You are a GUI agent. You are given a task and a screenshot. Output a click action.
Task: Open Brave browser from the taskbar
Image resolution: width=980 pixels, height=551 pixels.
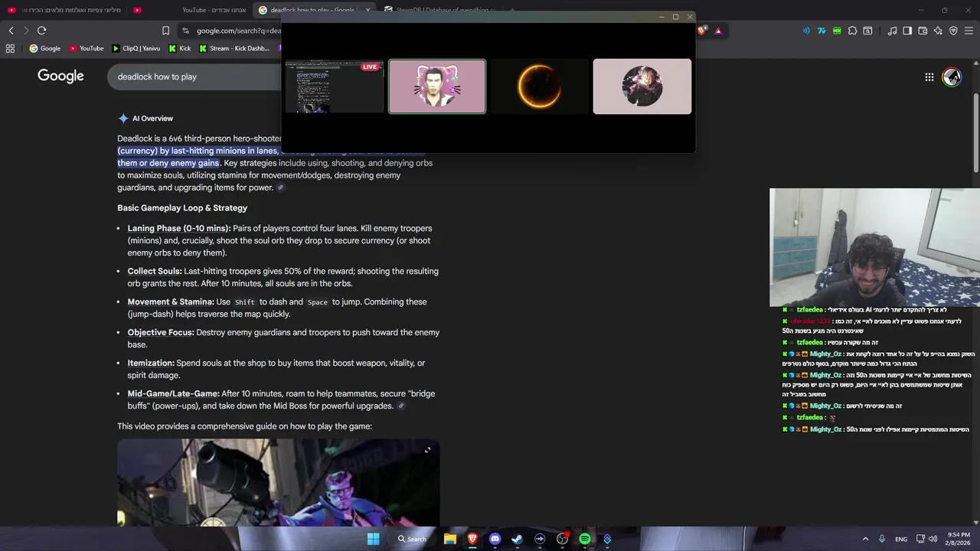click(472, 539)
